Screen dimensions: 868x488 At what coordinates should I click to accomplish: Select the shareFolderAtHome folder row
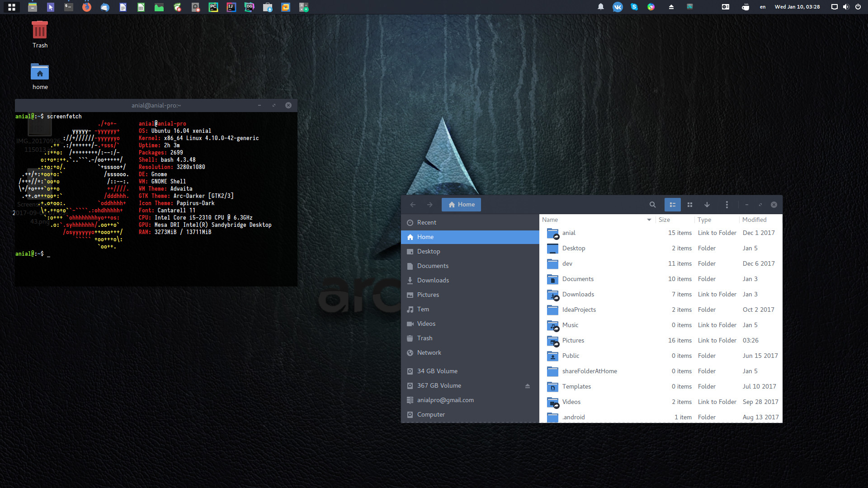pos(661,371)
